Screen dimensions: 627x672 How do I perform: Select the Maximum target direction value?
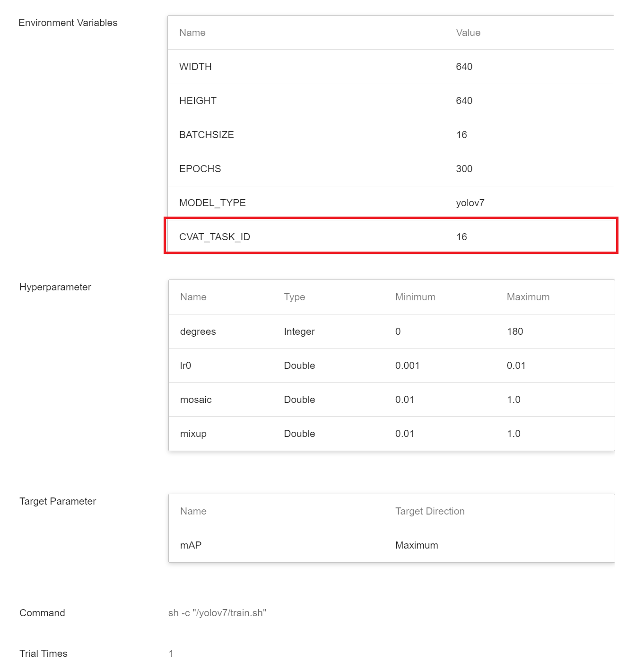[417, 545]
